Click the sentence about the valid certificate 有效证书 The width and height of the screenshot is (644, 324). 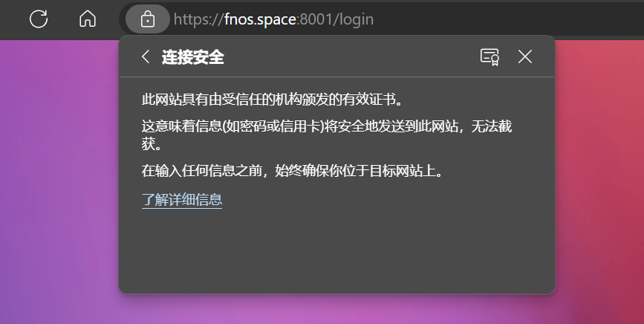pyautogui.click(x=273, y=100)
